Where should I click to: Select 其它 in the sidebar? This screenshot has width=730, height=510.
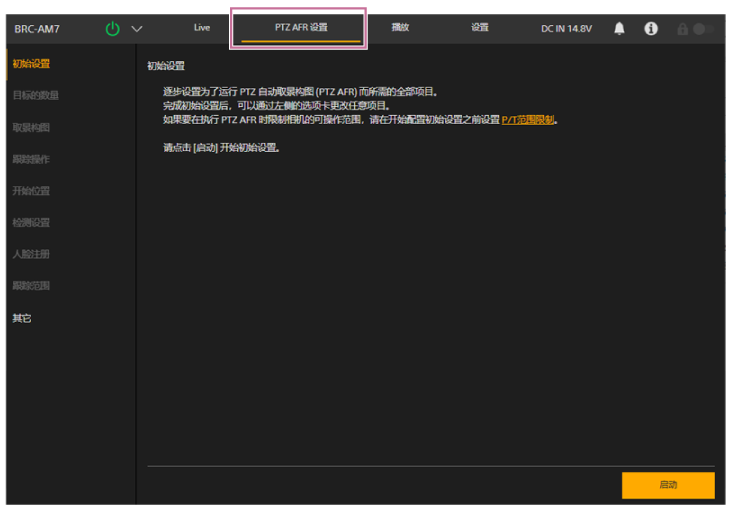(22, 318)
